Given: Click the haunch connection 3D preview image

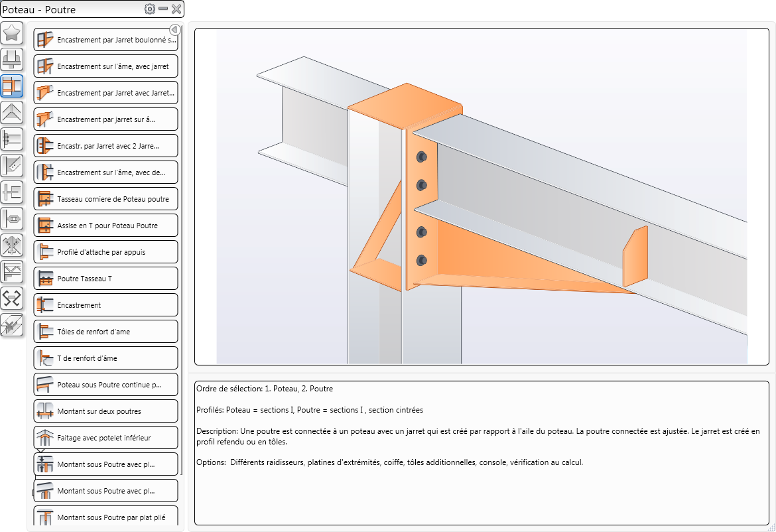Looking at the screenshot, I should click(x=482, y=196).
